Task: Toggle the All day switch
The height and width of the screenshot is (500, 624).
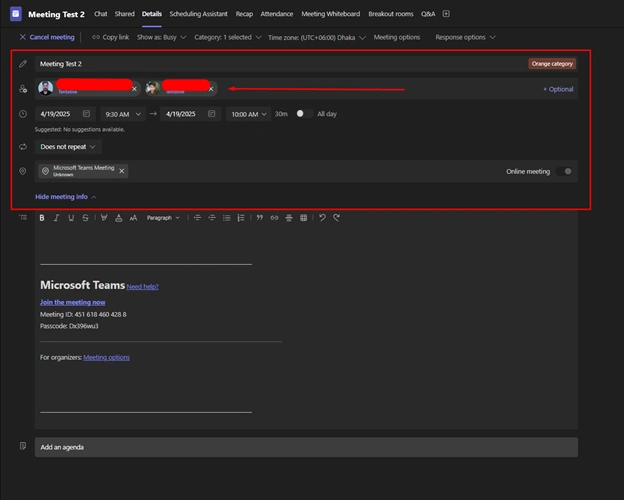Action: tap(305, 114)
